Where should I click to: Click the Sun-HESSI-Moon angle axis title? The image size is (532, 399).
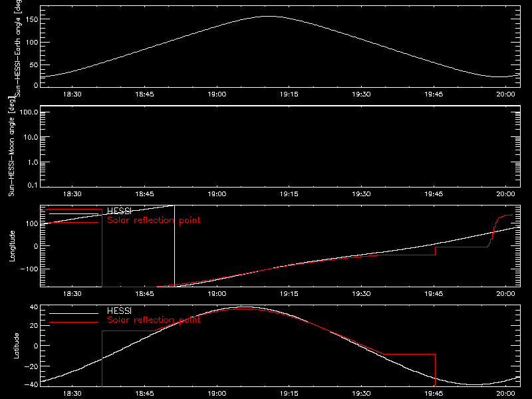(11, 146)
